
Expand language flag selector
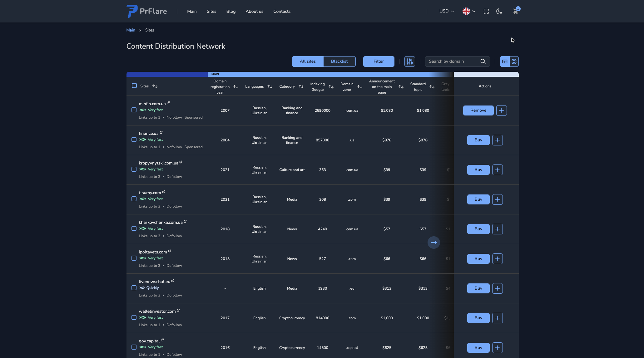click(x=469, y=11)
